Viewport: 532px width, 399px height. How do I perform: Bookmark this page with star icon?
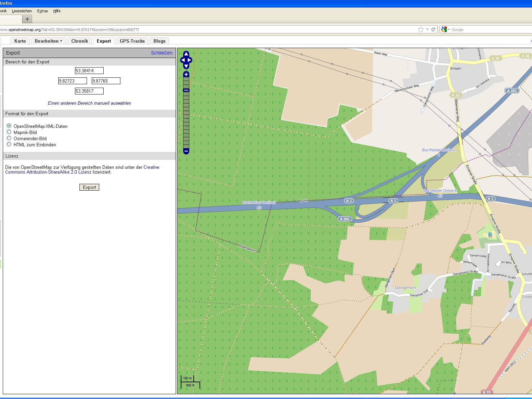(x=421, y=30)
